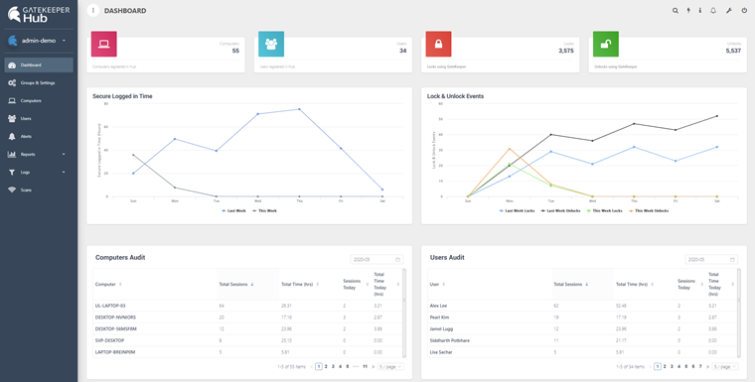Click the Pearl Kim user row
755x382 pixels.
(x=582, y=317)
